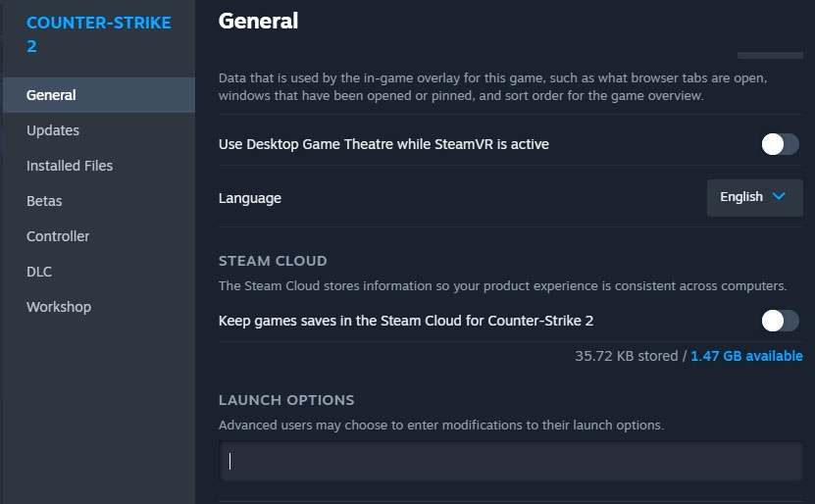The height and width of the screenshot is (504, 815).
Task: Open the General settings tab
Action: (x=51, y=95)
